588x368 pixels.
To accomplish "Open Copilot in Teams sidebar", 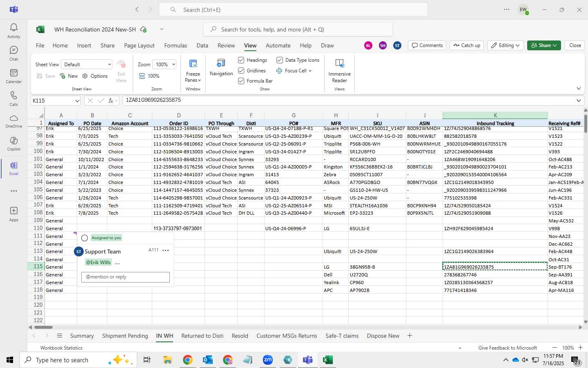I will (x=13, y=144).
